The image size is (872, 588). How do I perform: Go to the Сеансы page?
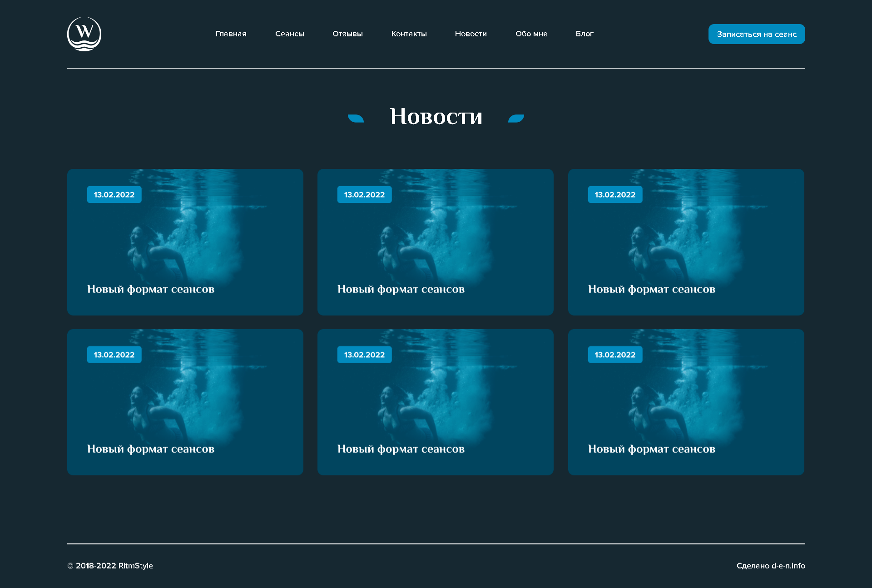(x=289, y=34)
